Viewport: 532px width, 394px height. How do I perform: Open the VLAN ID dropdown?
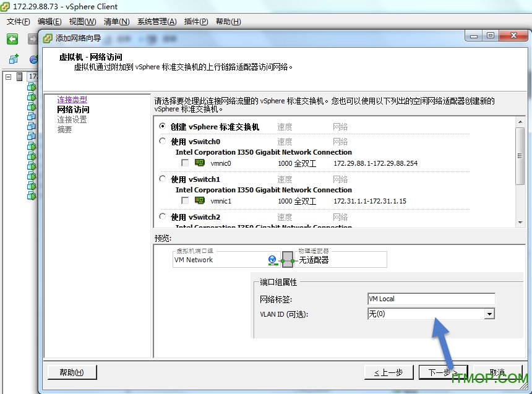pyautogui.click(x=489, y=314)
